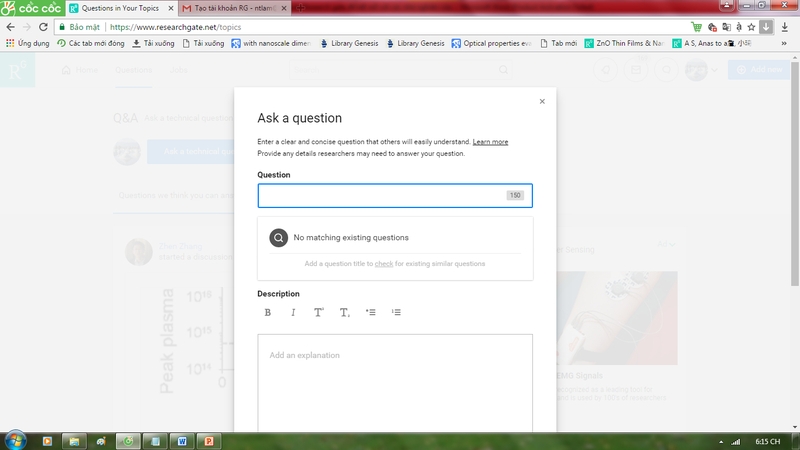Click the browser forward arrow
The width and height of the screenshot is (800, 450).
[27, 27]
